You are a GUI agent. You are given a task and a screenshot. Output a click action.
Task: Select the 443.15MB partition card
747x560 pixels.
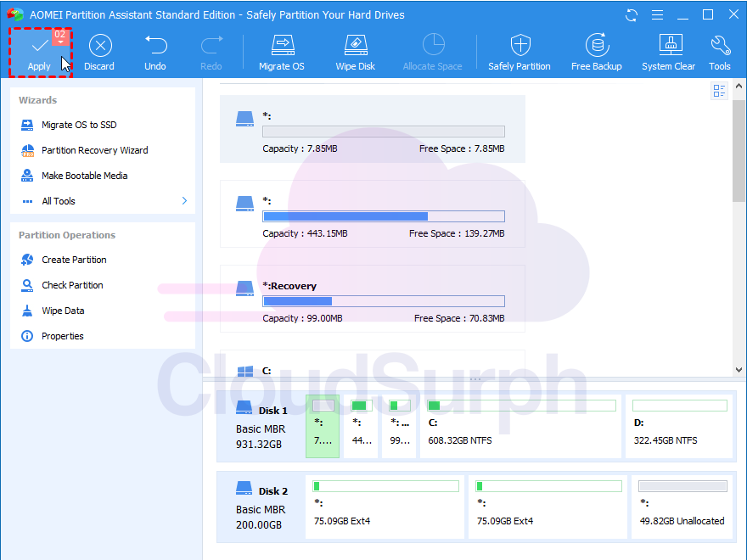(372, 214)
